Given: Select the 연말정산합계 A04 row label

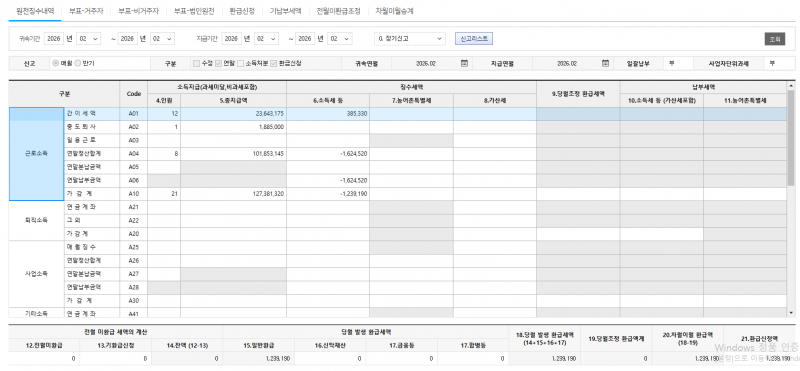Looking at the screenshot, I should point(91,153).
